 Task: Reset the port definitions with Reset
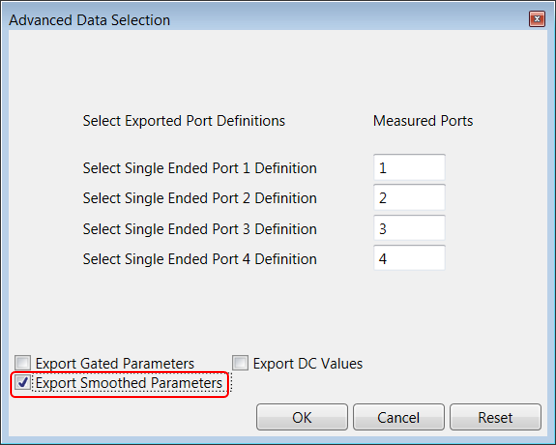point(495,417)
